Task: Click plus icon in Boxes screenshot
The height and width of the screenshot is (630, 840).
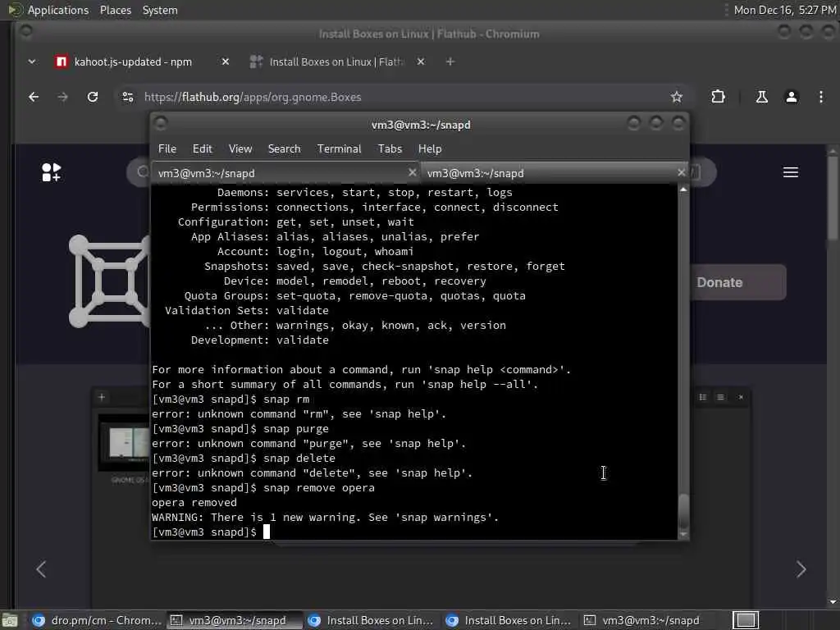Action: pos(101,397)
